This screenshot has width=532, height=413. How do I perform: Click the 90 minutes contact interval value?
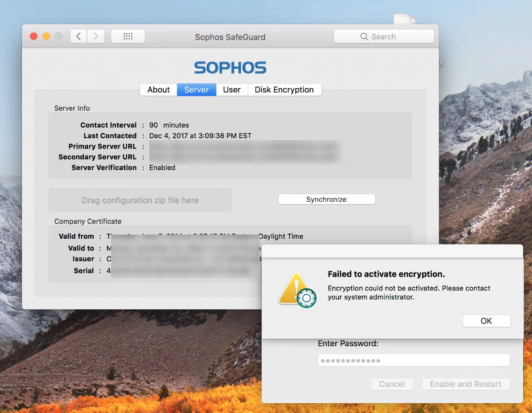(x=169, y=125)
